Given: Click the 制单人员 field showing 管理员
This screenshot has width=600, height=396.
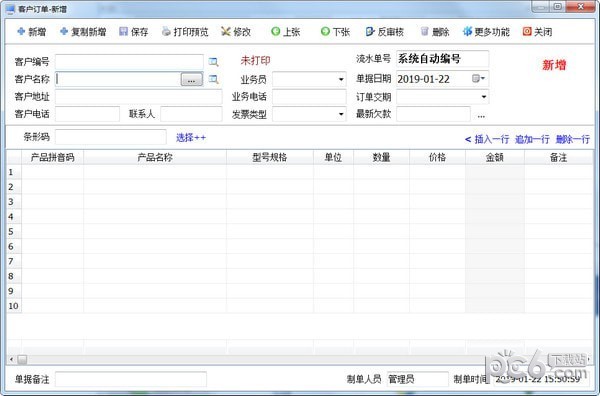Looking at the screenshot, I should [x=417, y=379].
